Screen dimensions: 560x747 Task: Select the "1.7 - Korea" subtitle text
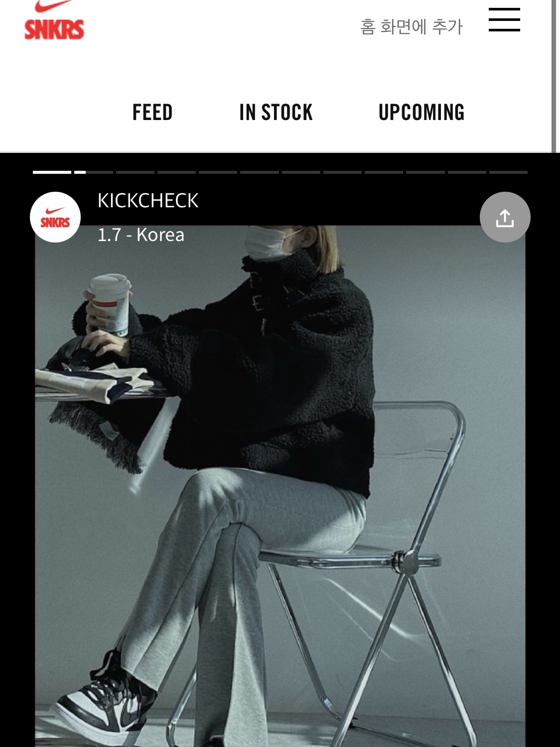[141, 235]
